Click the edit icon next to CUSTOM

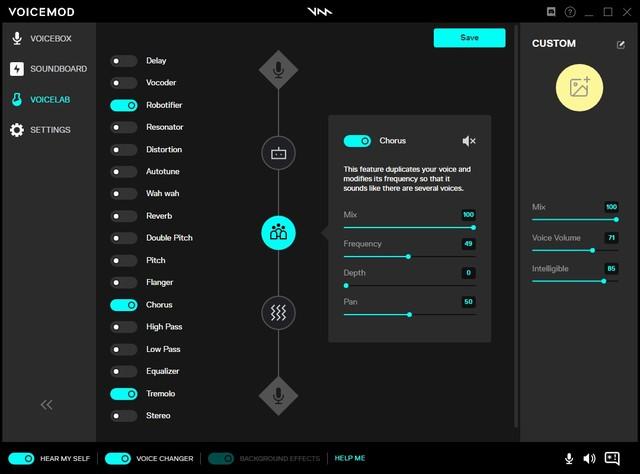(620, 44)
